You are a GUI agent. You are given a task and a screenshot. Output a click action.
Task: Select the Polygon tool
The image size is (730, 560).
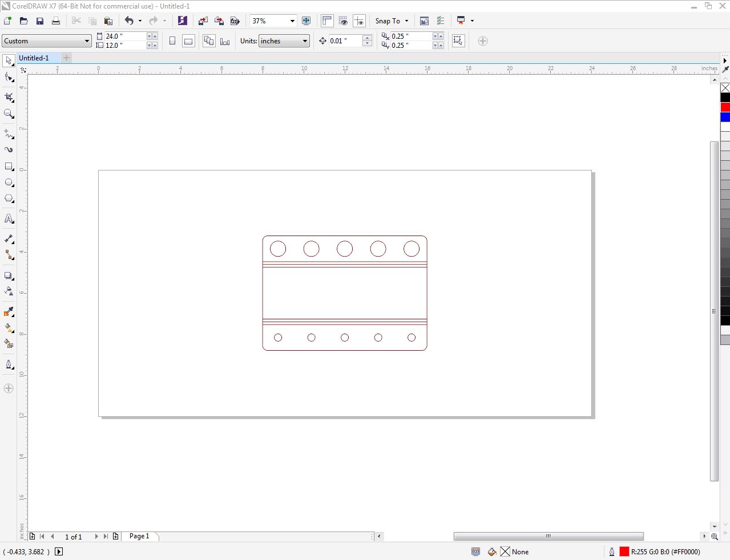click(x=9, y=199)
